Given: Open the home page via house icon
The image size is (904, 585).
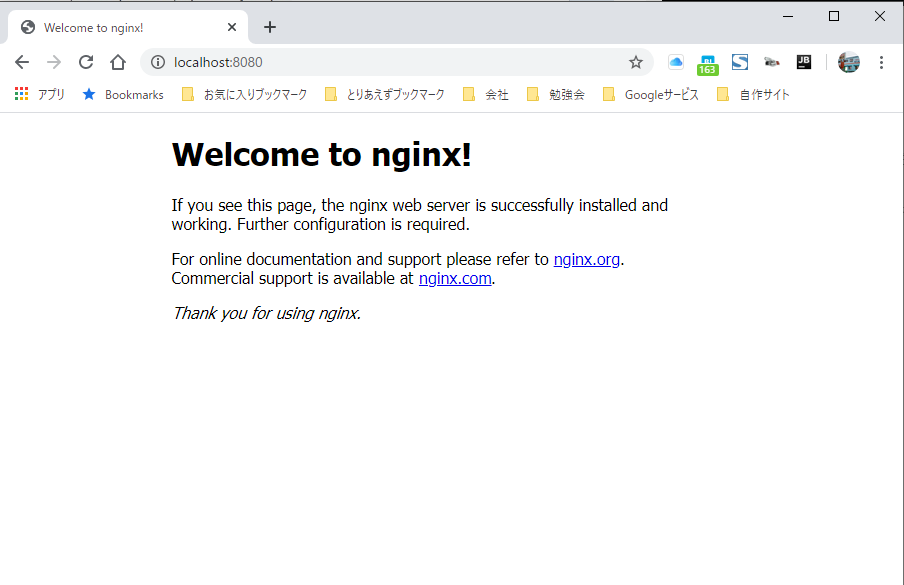Looking at the screenshot, I should 118,62.
